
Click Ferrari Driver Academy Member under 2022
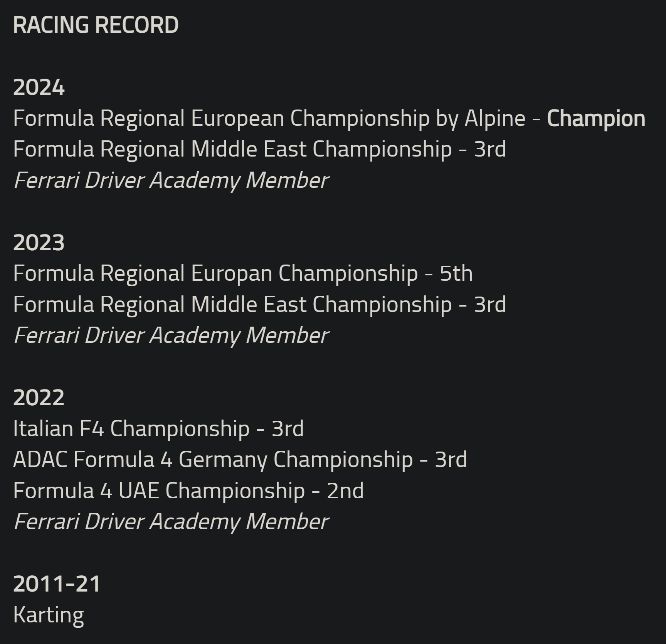pos(171,522)
